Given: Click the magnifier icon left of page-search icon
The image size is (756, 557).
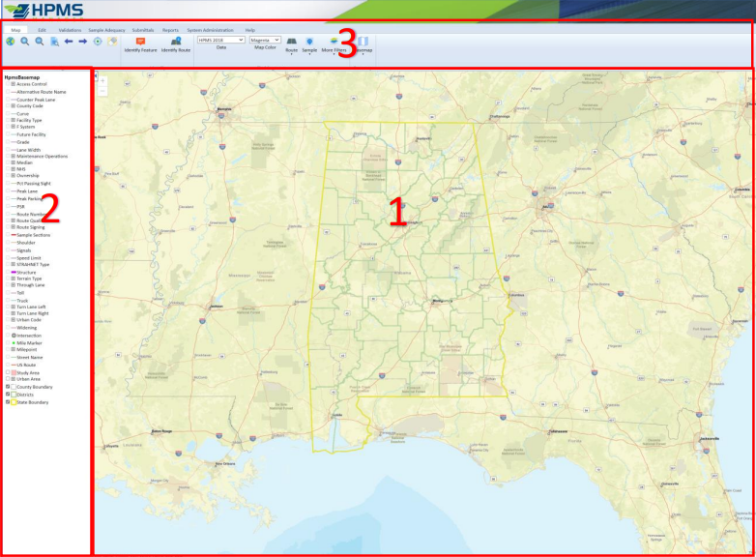Looking at the screenshot, I should [x=40, y=42].
